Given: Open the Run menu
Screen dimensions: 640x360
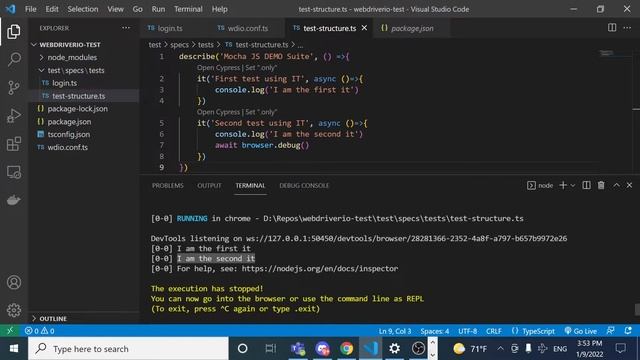Looking at the screenshot, I should click(x=158, y=9).
